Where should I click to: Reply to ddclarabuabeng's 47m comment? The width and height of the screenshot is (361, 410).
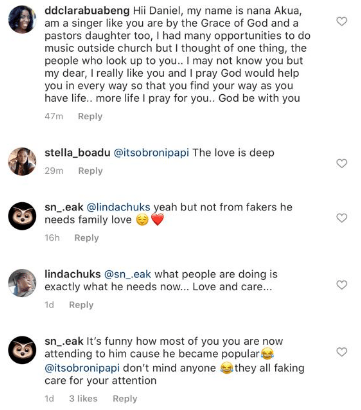[90, 117]
